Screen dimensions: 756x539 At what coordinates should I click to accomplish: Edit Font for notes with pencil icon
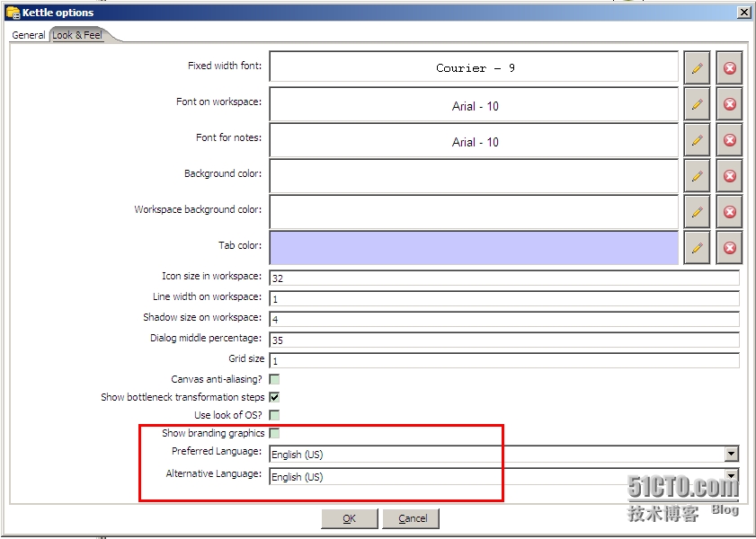coord(697,139)
